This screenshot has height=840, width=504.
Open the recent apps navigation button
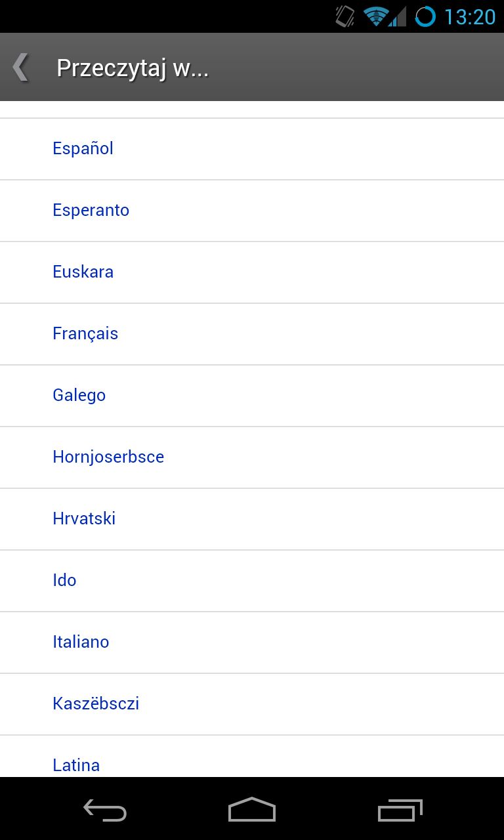click(400, 810)
